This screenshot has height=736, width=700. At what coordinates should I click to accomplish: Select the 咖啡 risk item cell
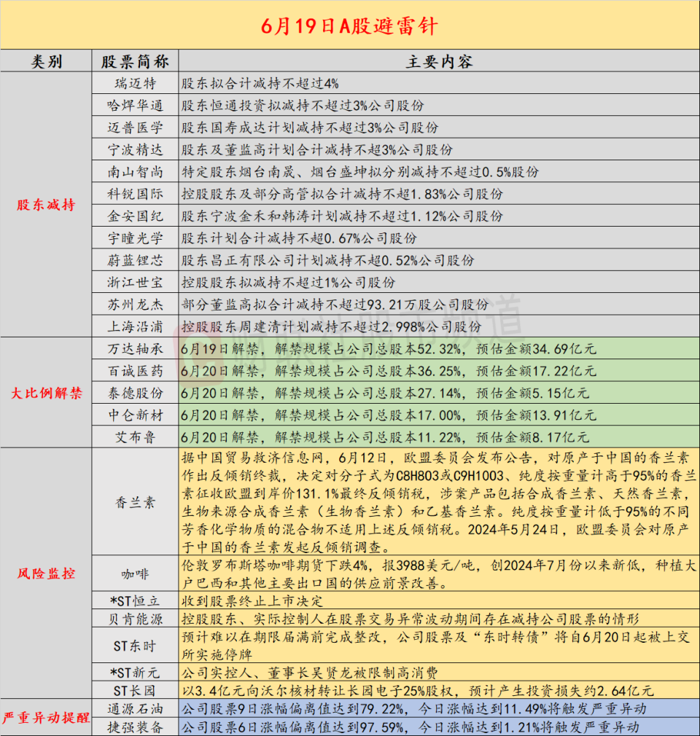(x=136, y=573)
